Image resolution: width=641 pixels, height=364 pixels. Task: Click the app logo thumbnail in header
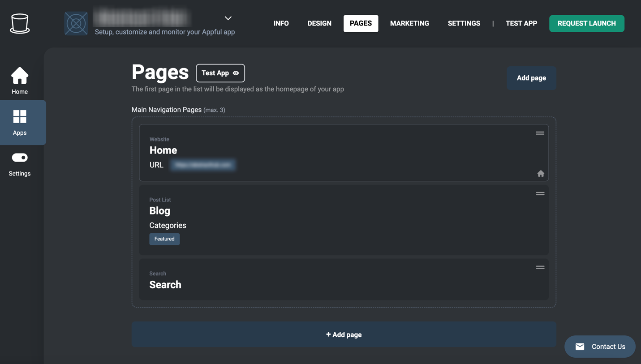click(x=76, y=23)
